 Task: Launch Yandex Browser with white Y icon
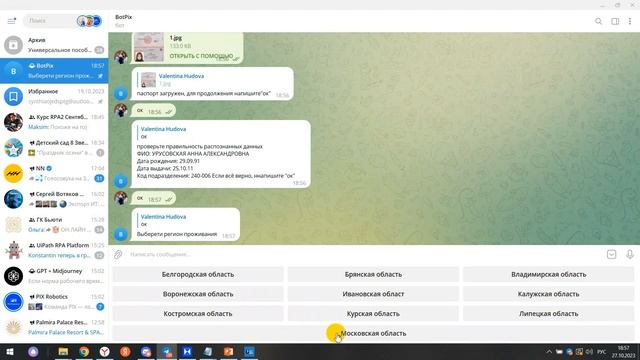click(x=104, y=351)
